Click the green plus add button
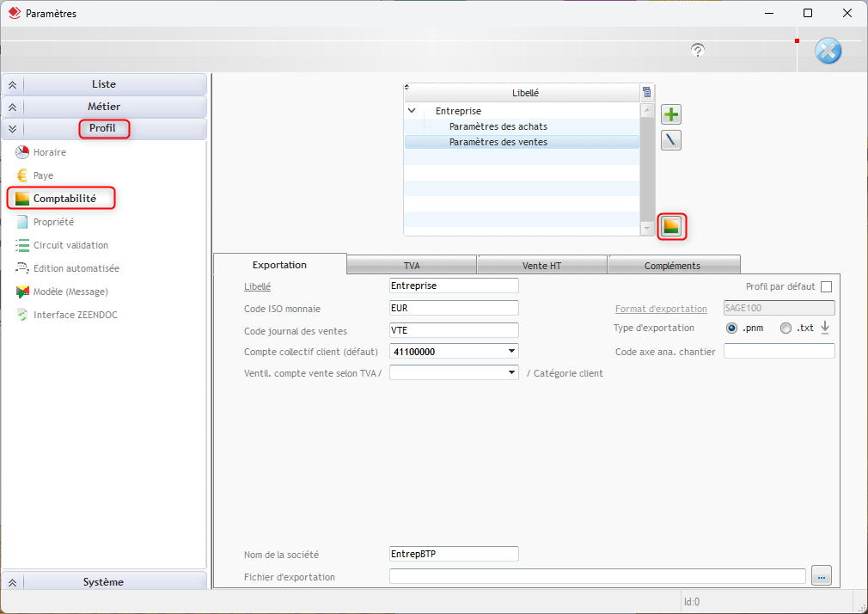Viewport: 868px width, 614px height. click(x=670, y=114)
